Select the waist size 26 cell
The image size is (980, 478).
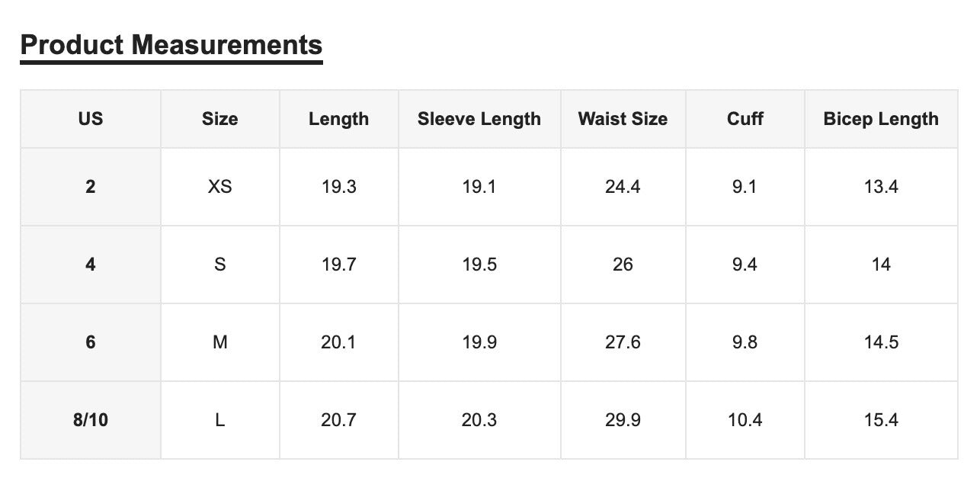[x=623, y=265]
